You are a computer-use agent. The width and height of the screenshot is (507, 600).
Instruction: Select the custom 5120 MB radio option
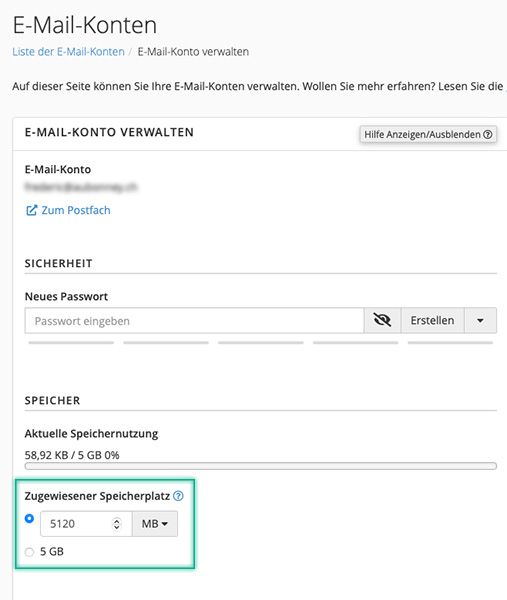(29, 518)
